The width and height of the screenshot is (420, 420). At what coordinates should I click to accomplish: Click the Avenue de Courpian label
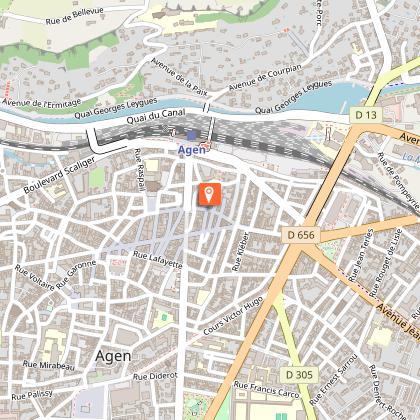point(265,77)
